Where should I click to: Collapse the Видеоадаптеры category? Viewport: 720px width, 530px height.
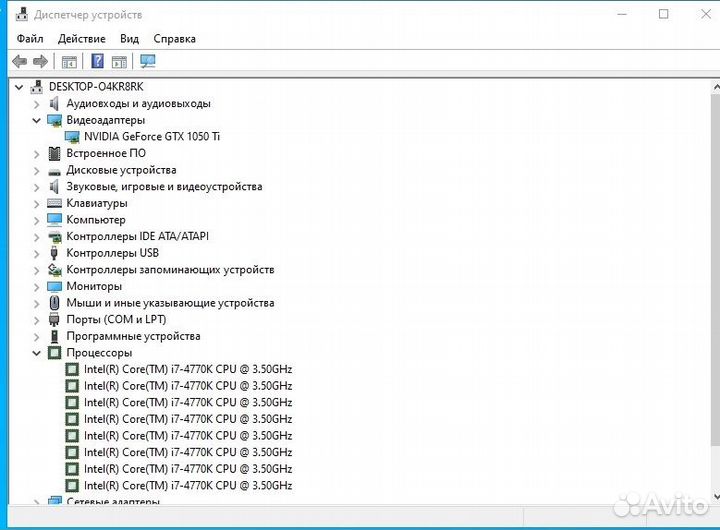pyautogui.click(x=37, y=120)
